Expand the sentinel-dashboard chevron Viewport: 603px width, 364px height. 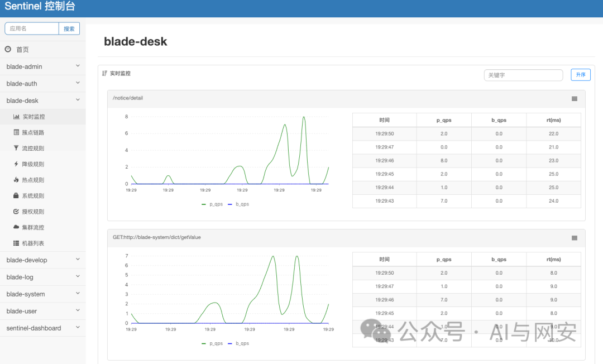pos(78,327)
